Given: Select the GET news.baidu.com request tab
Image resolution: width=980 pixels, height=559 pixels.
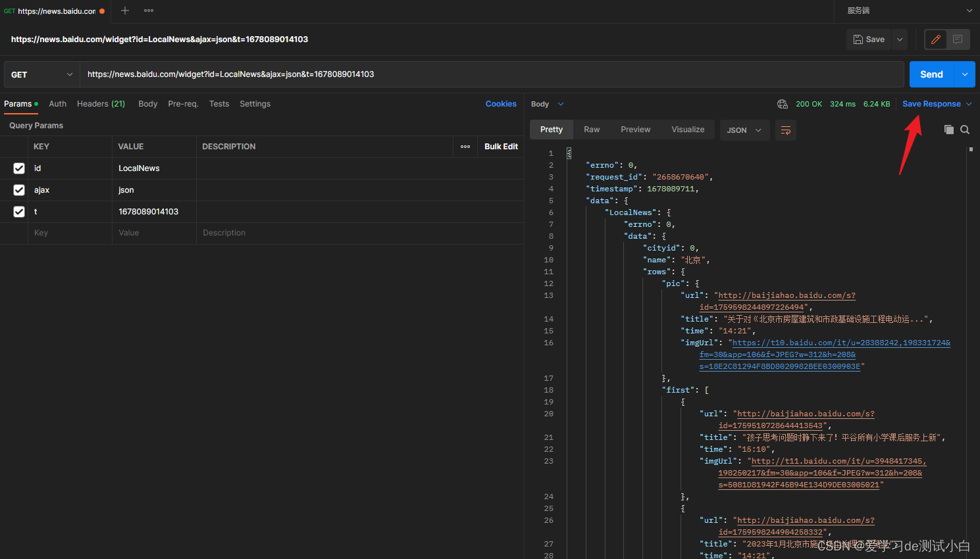Looking at the screenshot, I should coord(55,11).
